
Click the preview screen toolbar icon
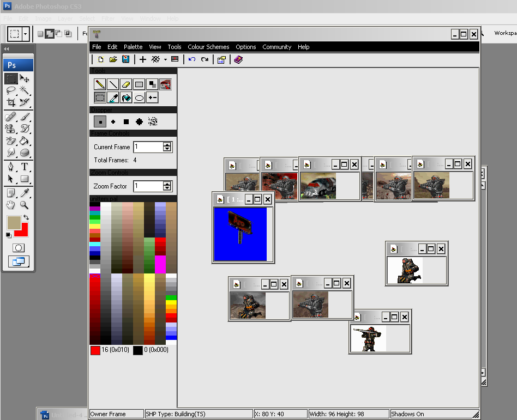(x=175, y=59)
